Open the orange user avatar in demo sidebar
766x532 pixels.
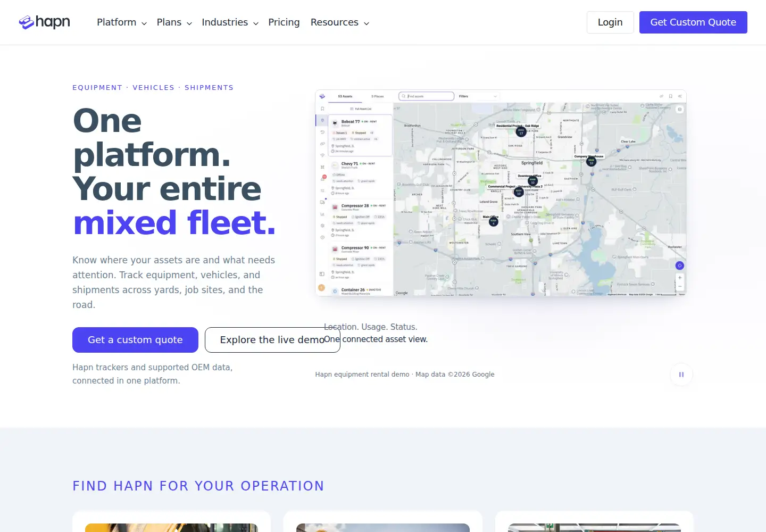(x=321, y=288)
